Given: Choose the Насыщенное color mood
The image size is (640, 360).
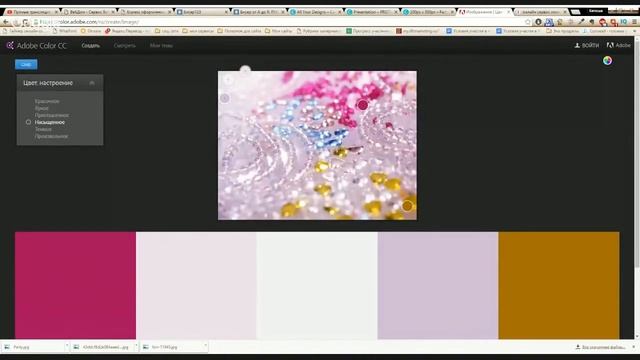Looking at the screenshot, I should click(x=50, y=122).
